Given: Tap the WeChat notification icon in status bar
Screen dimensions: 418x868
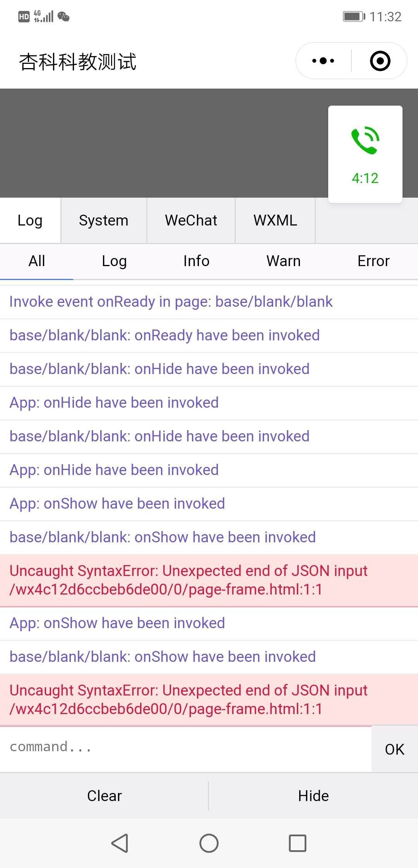Looking at the screenshot, I should point(63,17).
